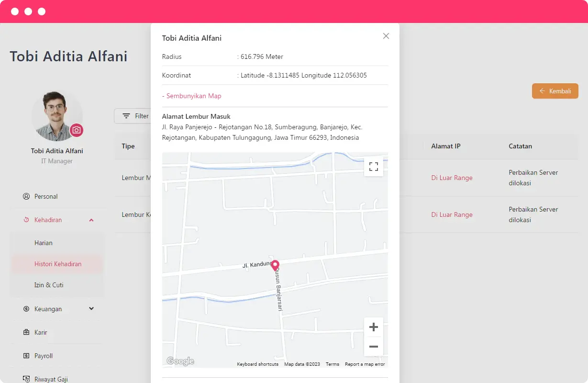Screen dimensions: 588x383
Task: Hide map via Sembunyikan Map link
Action: (192, 96)
